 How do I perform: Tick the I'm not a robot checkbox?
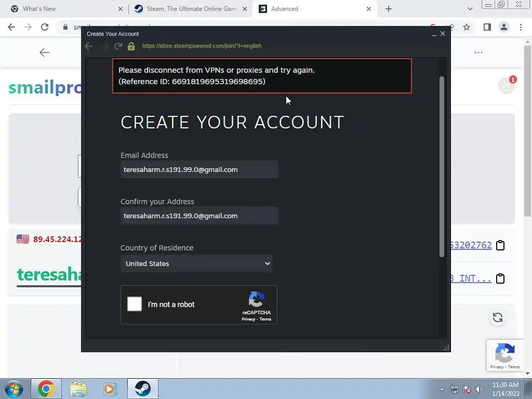[135, 304]
